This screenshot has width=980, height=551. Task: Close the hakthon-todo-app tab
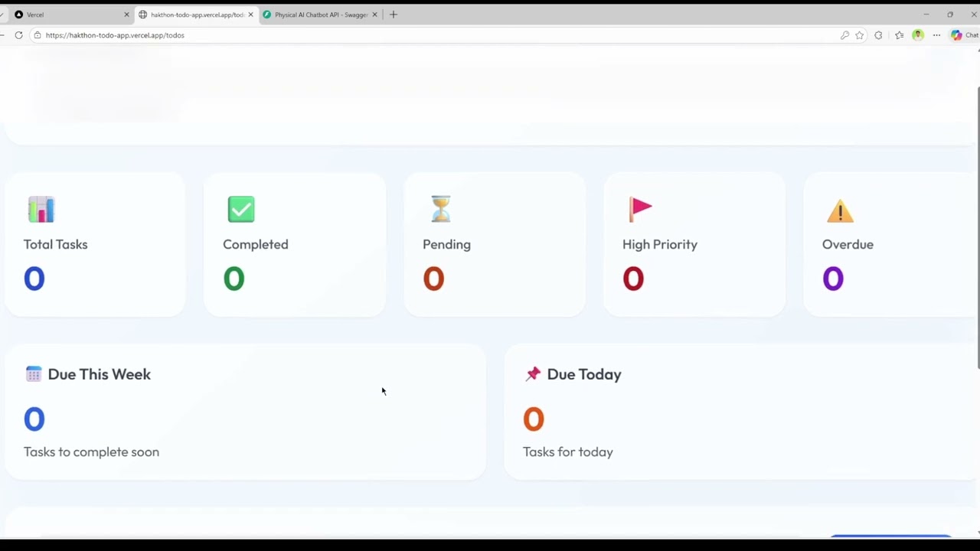point(250,15)
